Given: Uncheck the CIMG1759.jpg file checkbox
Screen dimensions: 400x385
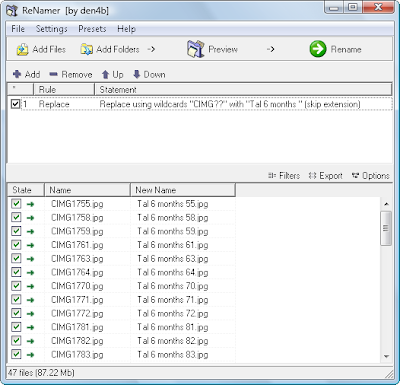Looking at the screenshot, I should tap(16, 231).
